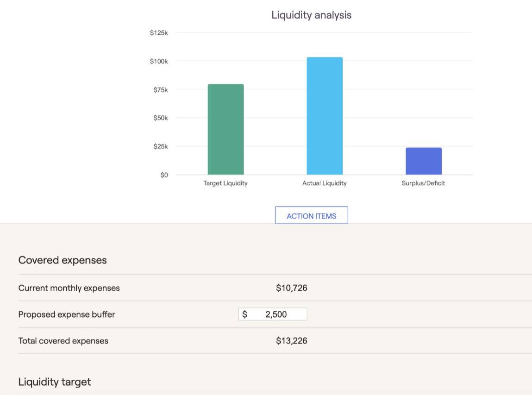Click the dark blue Surplus/Deficit bar
The height and width of the screenshot is (395, 532).
(x=424, y=161)
